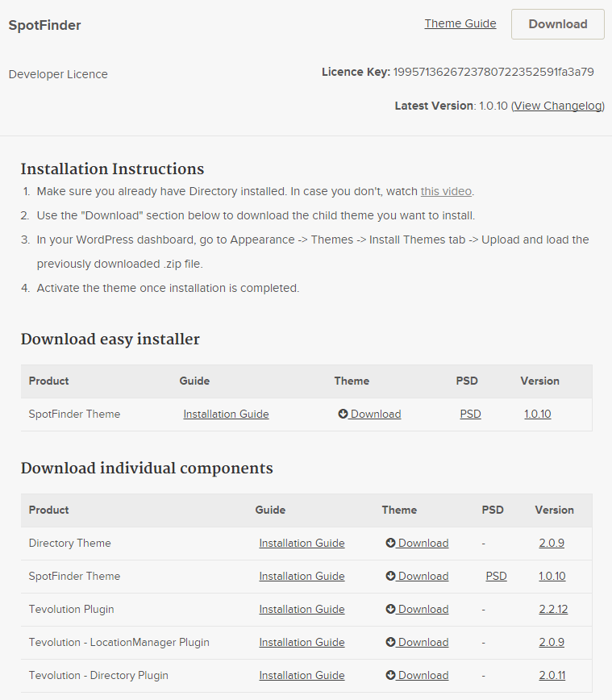The height and width of the screenshot is (700, 612).
Task: Click version 1.0.10 in the easy installer table
Action: coord(538,414)
